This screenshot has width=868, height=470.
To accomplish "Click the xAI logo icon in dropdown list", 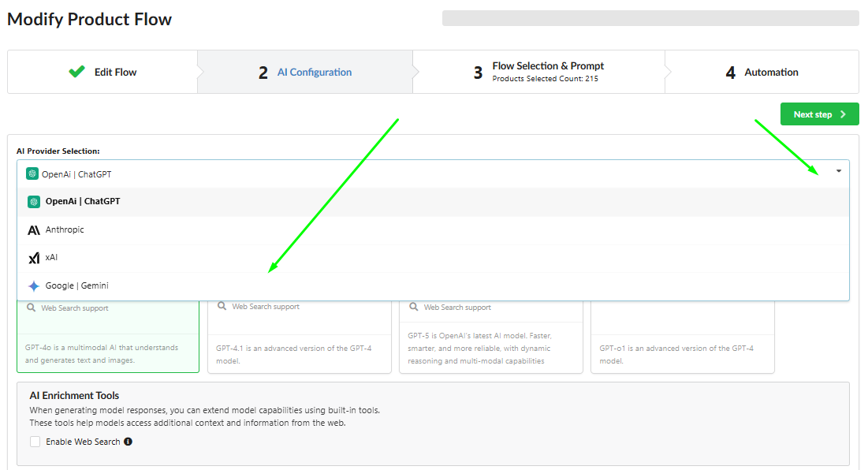I will click(x=34, y=257).
